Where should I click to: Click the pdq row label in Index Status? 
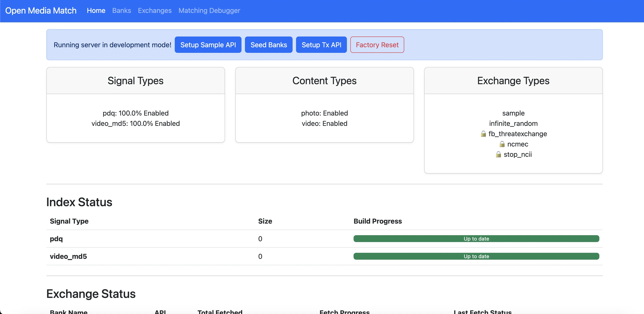point(56,239)
